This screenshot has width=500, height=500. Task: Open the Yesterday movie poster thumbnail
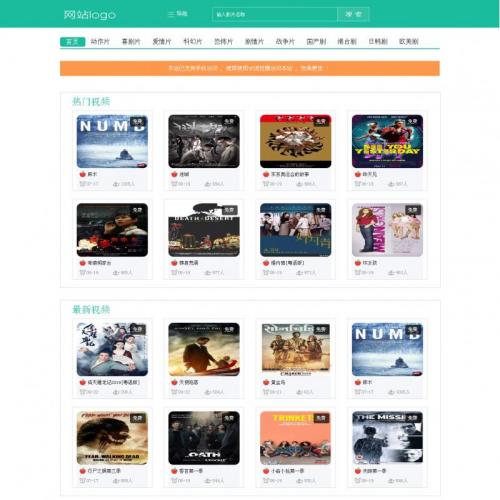click(387, 141)
